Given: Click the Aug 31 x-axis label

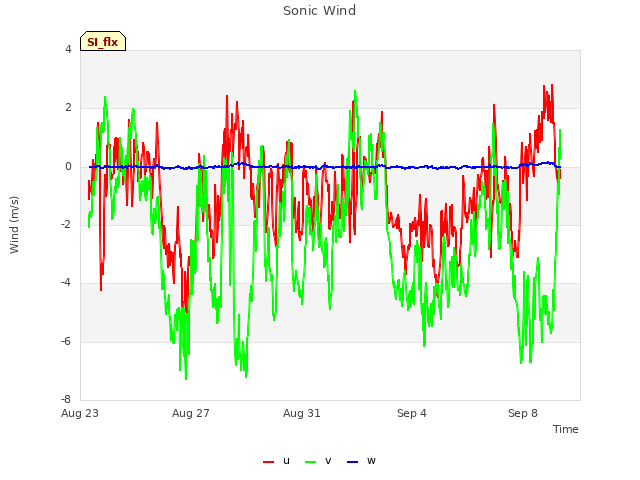Looking at the screenshot, I should [x=302, y=413].
